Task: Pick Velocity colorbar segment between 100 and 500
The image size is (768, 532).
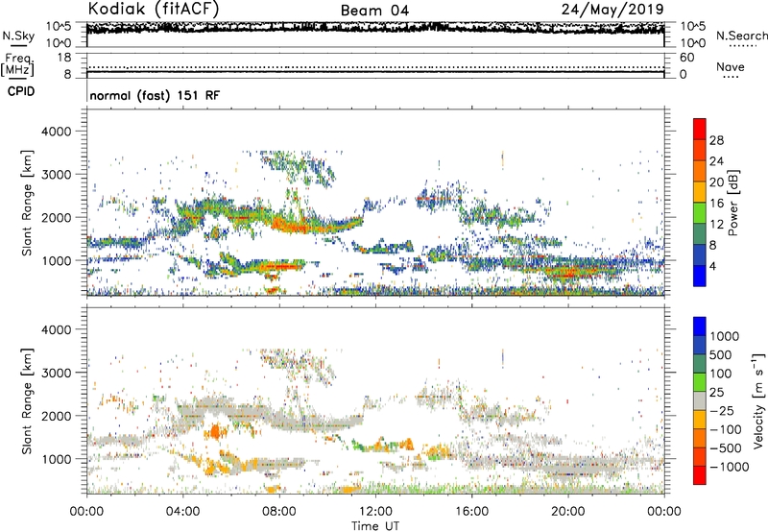Action: pyautogui.click(x=700, y=364)
